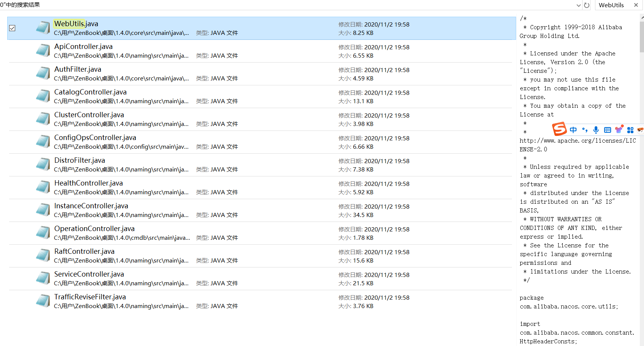Image resolution: width=644 pixels, height=346 pixels.
Task: Click the Copyright 1999-2018 Alibaba line
Action: pos(571,31)
